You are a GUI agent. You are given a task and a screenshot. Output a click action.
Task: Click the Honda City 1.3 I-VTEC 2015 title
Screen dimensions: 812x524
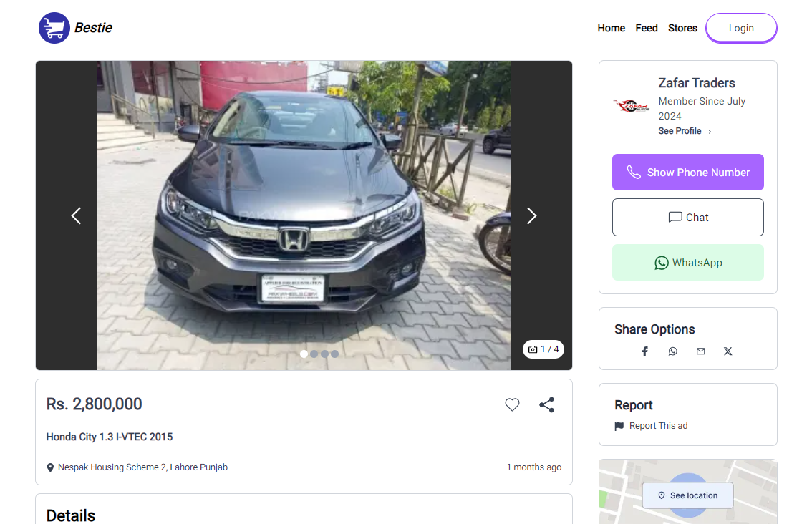point(110,437)
